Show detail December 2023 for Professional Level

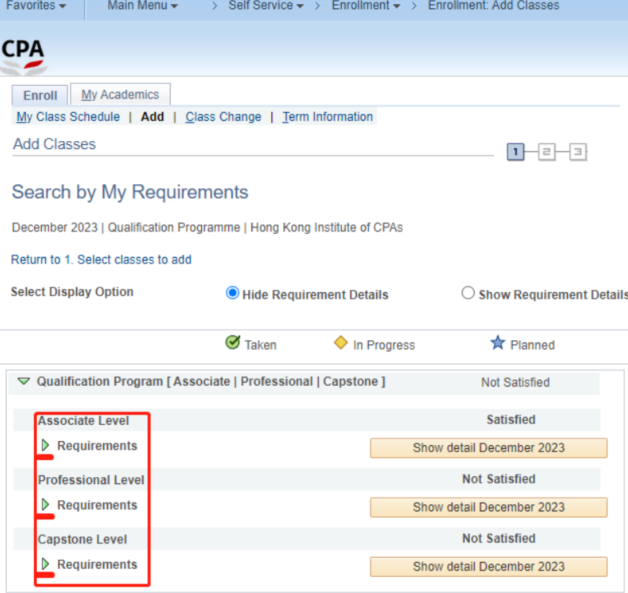point(489,507)
